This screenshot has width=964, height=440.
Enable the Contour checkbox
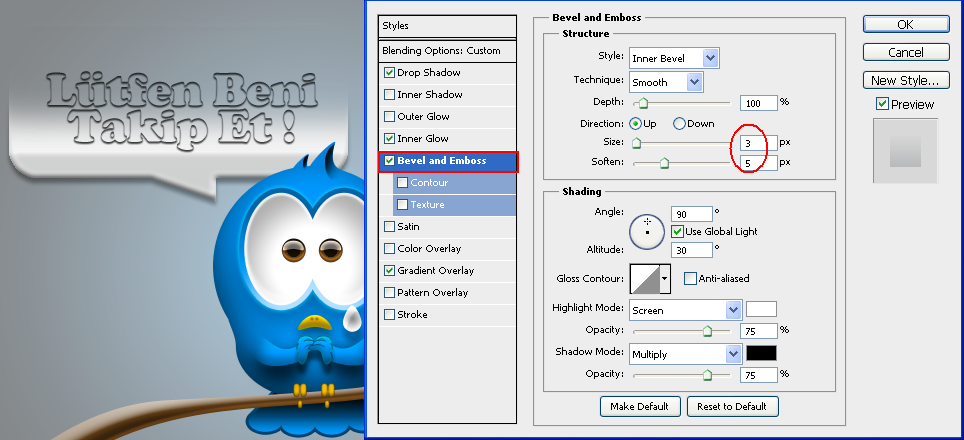pyautogui.click(x=402, y=183)
